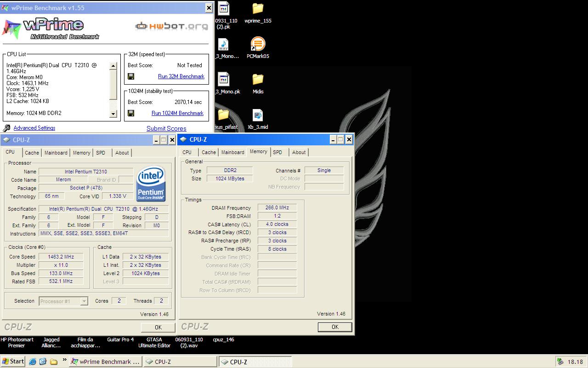
Task: Click the left CPU-Z title bar icon
Action: pyautogui.click(x=6, y=140)
